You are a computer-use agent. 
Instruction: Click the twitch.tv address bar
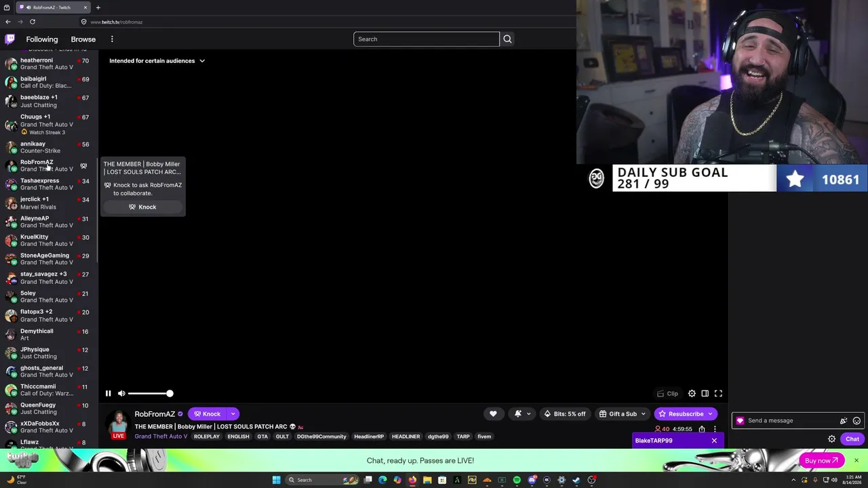pos(325,22)
